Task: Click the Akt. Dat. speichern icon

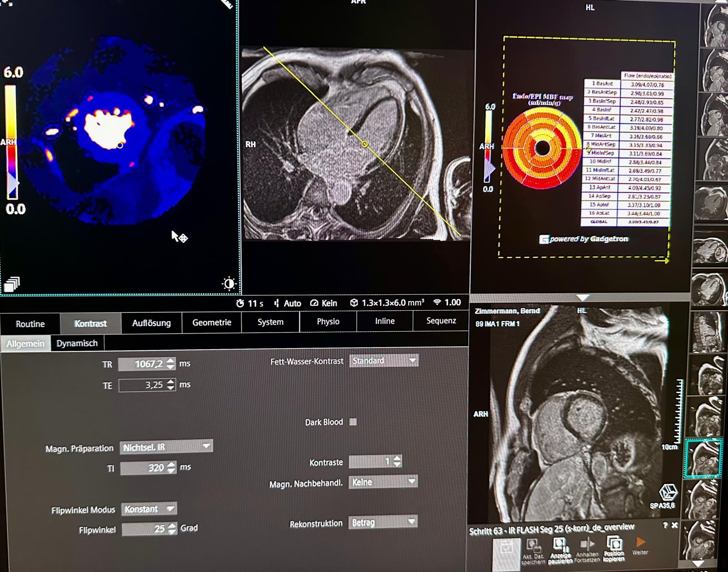Action: (532, 545)
